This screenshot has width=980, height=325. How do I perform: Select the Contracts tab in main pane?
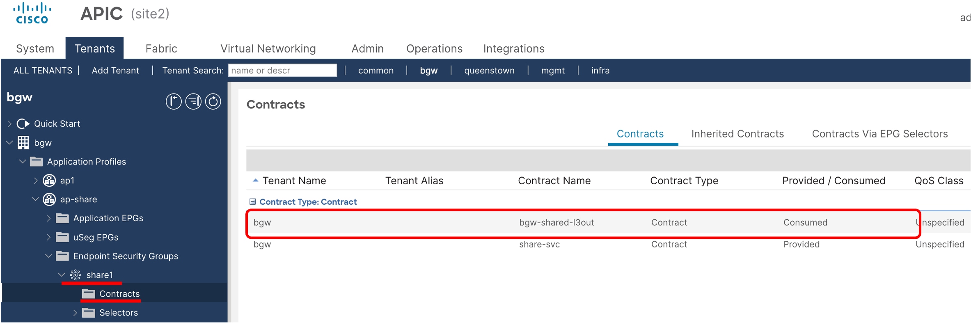click(640, 134)
